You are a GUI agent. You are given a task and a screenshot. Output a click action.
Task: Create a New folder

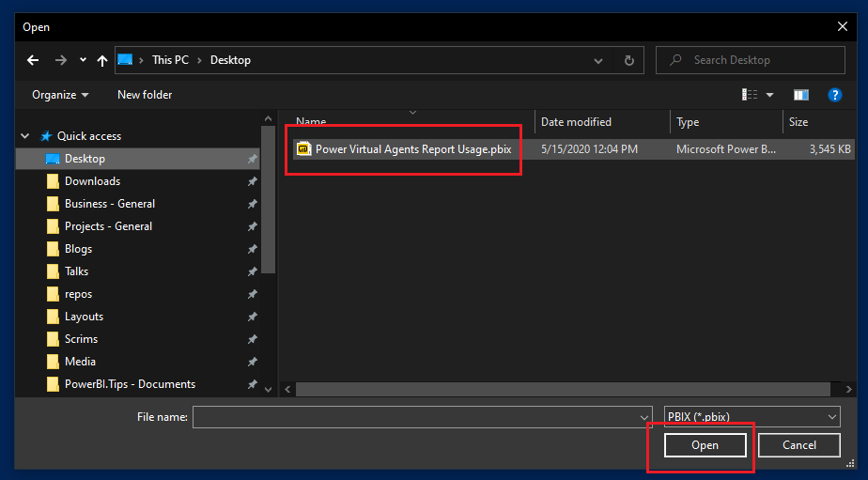[x=145, y=95]
